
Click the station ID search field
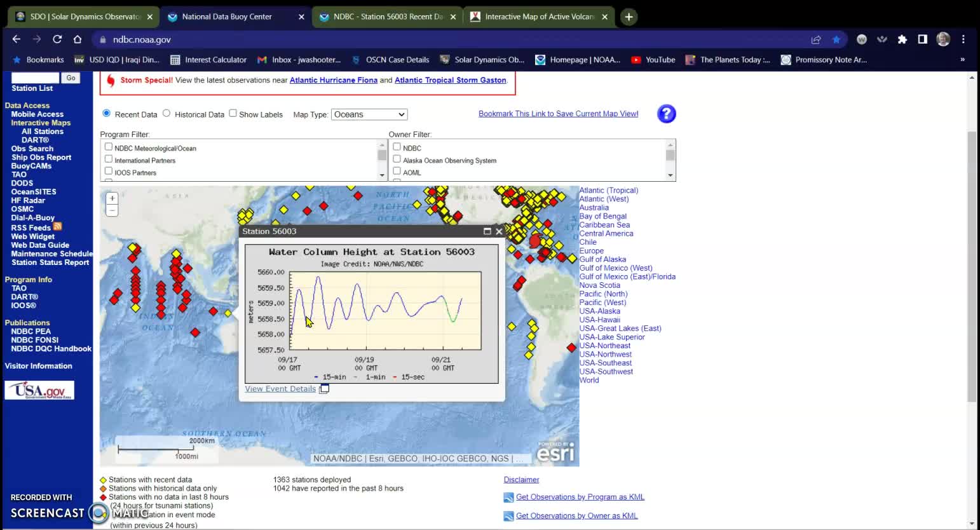35,78
